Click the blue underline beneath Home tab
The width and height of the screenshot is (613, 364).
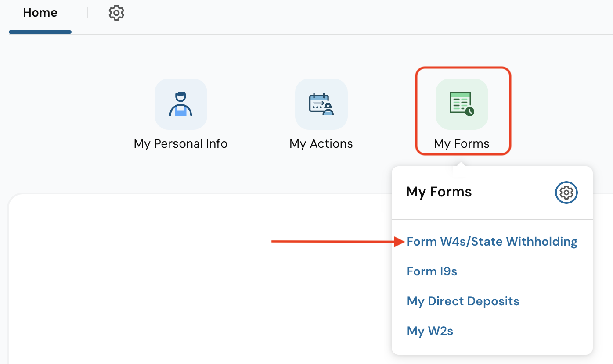[40, 32]
